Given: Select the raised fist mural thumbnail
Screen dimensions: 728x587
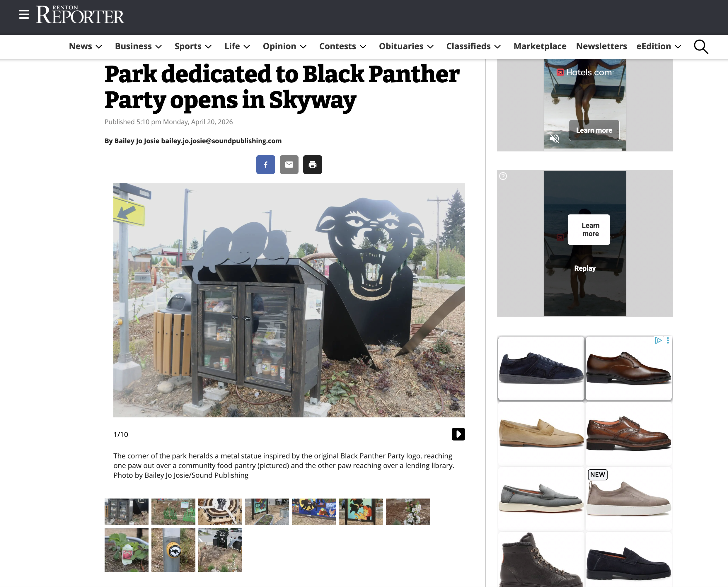Looking at the screenshot, I should [x=220, y=511].
